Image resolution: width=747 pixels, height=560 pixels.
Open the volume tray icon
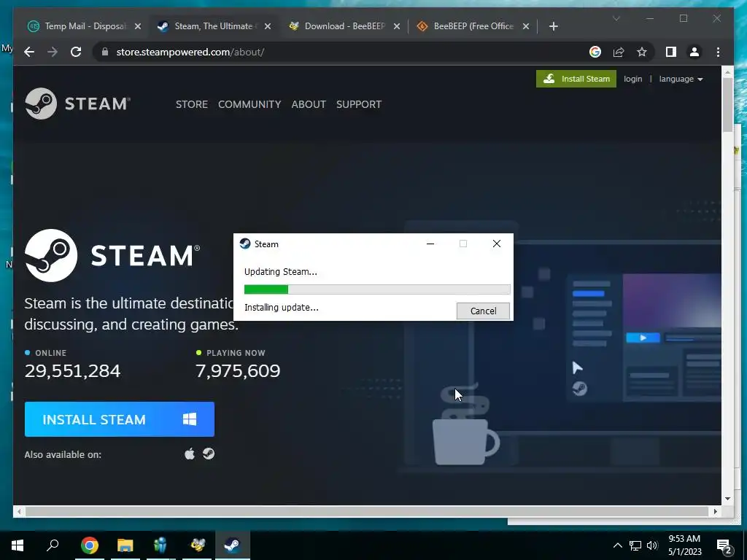(652, 545)
